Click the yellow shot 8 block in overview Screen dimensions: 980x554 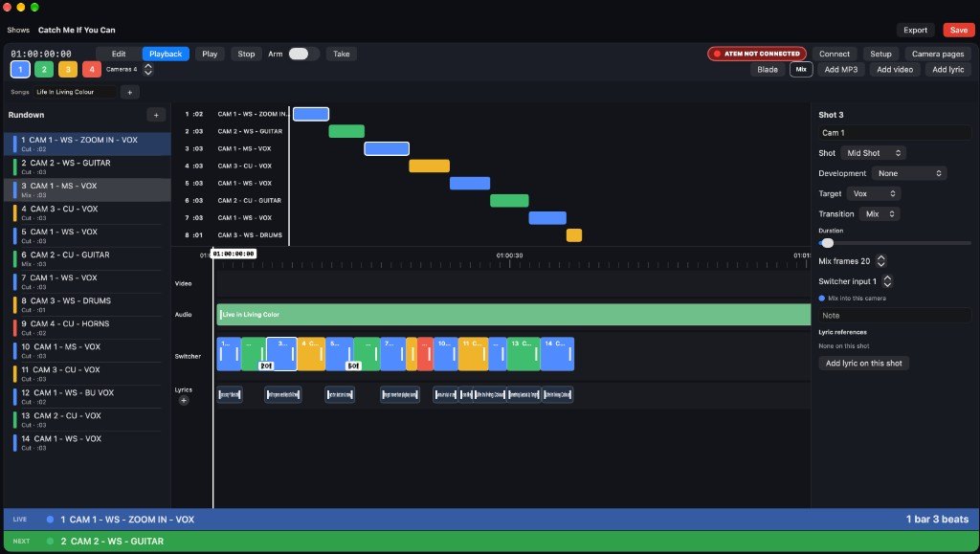[x=574, y=235]
